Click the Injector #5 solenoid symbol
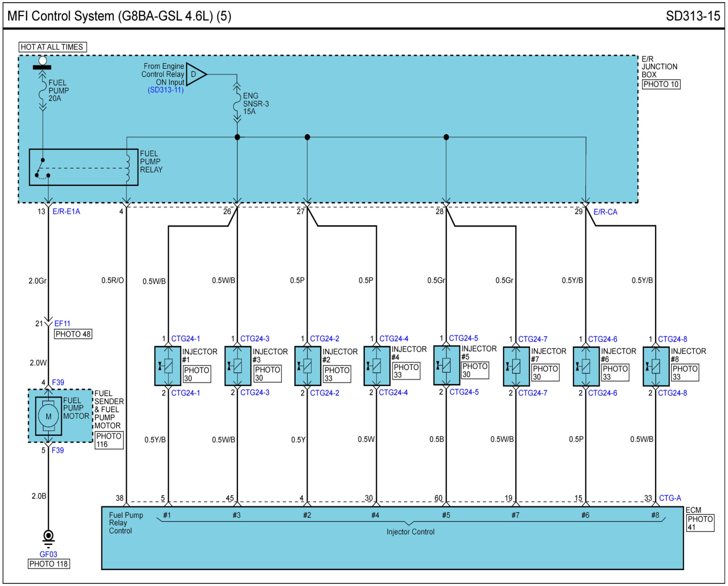The image size is (728, 586). 446,365
